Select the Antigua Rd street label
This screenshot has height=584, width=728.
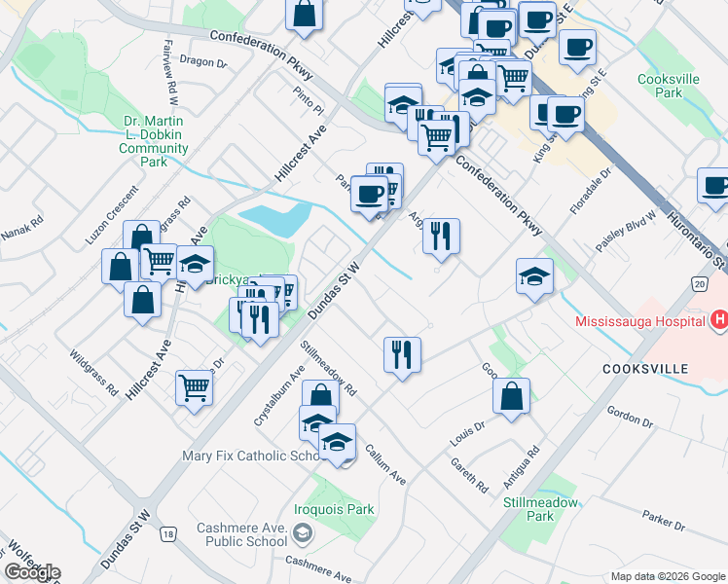522,467
